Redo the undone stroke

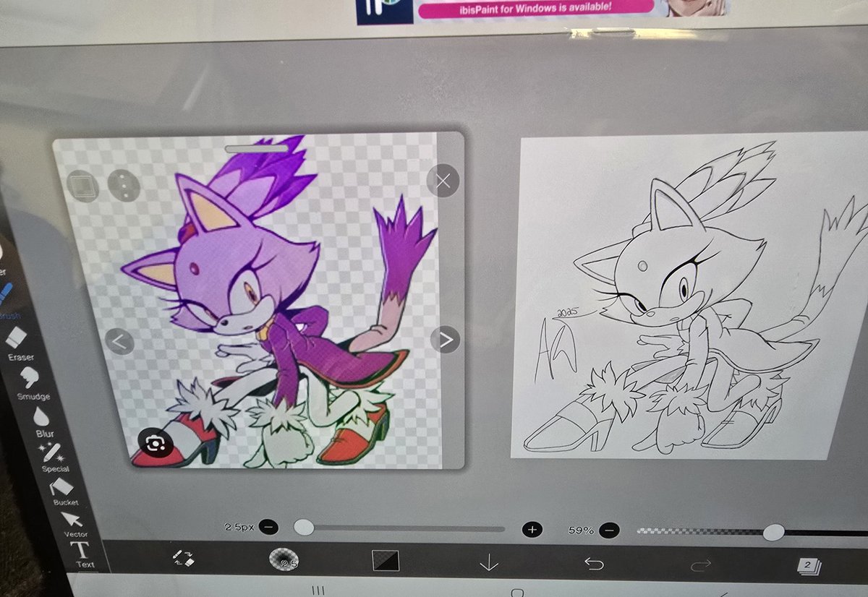[x=701, y=564]
